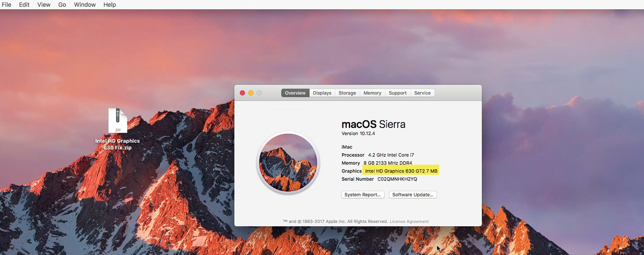The width and height of the screenshot is (644, 255).
Task: Click the iMac model name text
Action: click(347, 147)
